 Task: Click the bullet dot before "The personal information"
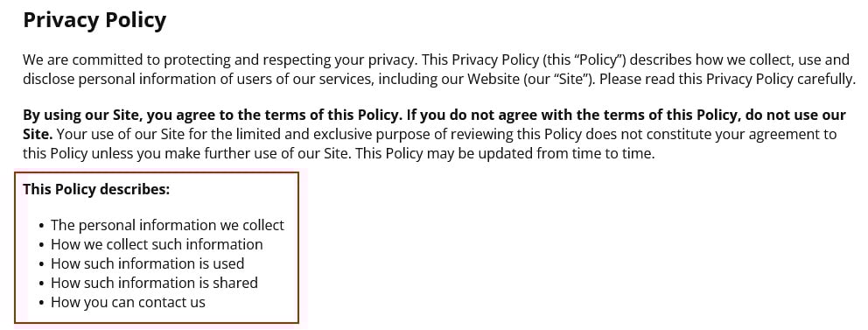point(42,227)
